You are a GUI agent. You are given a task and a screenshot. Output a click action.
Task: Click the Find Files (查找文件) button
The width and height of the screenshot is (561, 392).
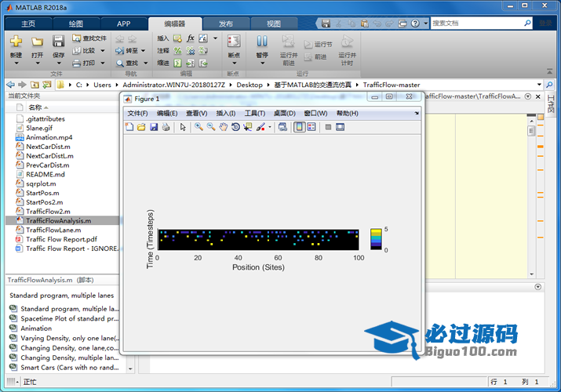click(x=89, y=38)
